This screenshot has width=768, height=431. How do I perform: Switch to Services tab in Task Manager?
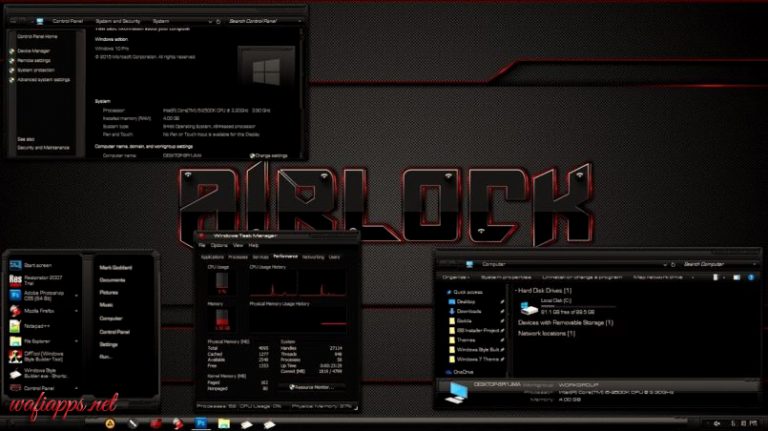pos(261,257)
